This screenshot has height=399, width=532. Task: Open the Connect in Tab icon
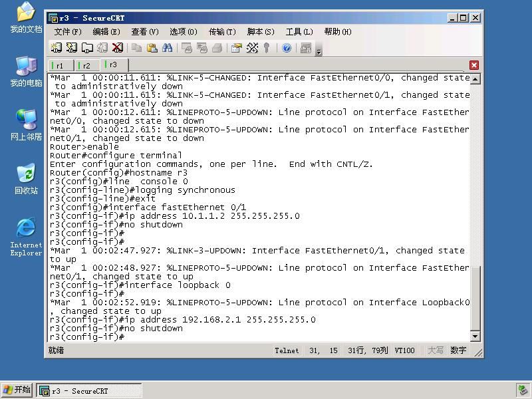pos(87,48)
